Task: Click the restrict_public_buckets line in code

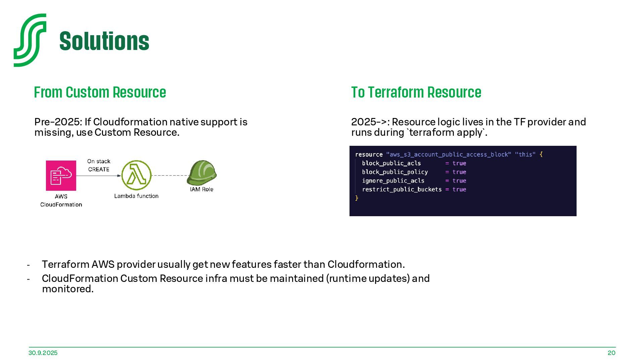Action: (401, 189)
